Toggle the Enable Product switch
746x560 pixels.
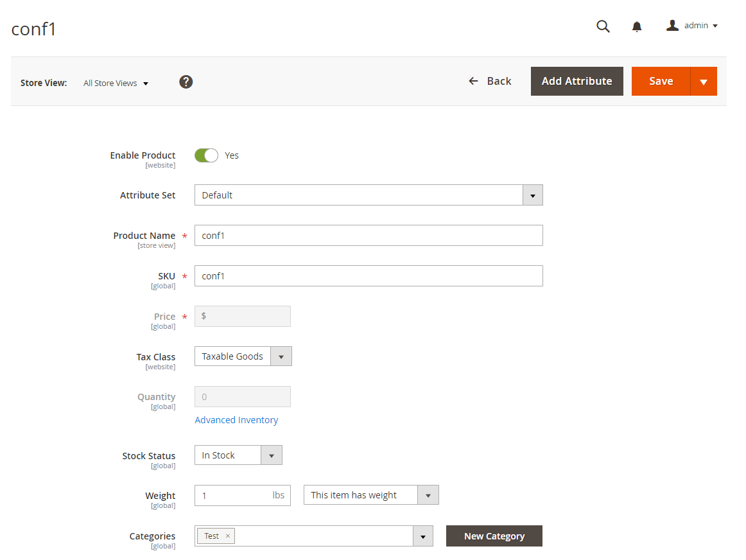point(206,155)
